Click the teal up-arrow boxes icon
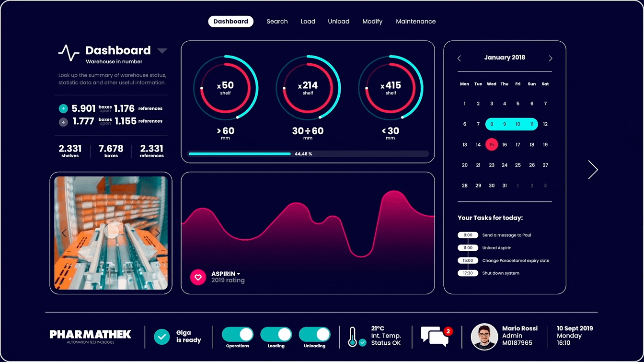 (63, 109)
